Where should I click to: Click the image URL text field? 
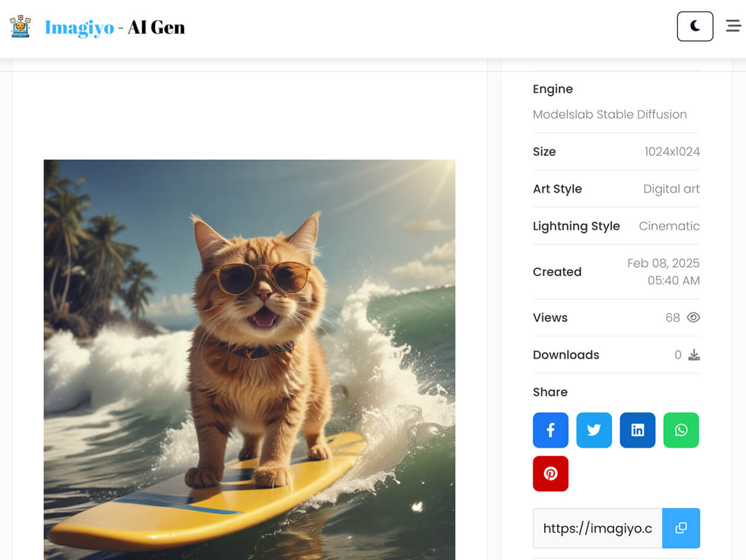pos(597,528)
